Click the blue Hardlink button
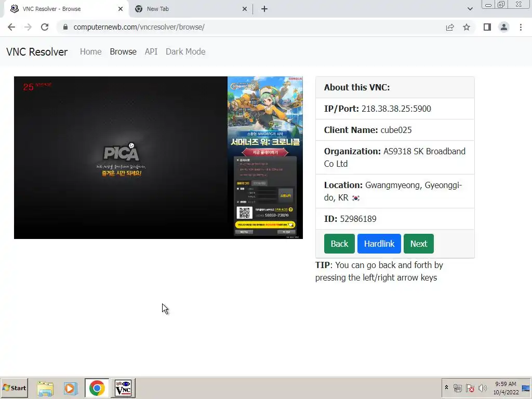532x399 pixels. point(379,244)
